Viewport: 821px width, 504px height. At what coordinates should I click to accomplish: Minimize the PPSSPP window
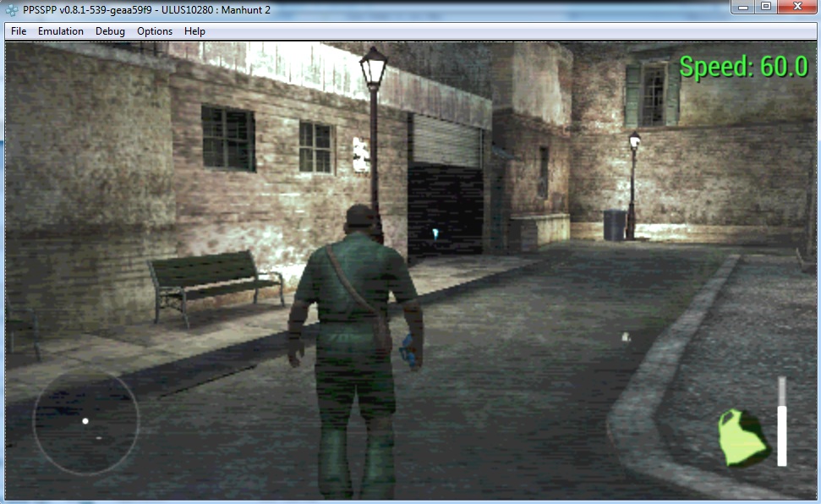[x=744, y=7]
